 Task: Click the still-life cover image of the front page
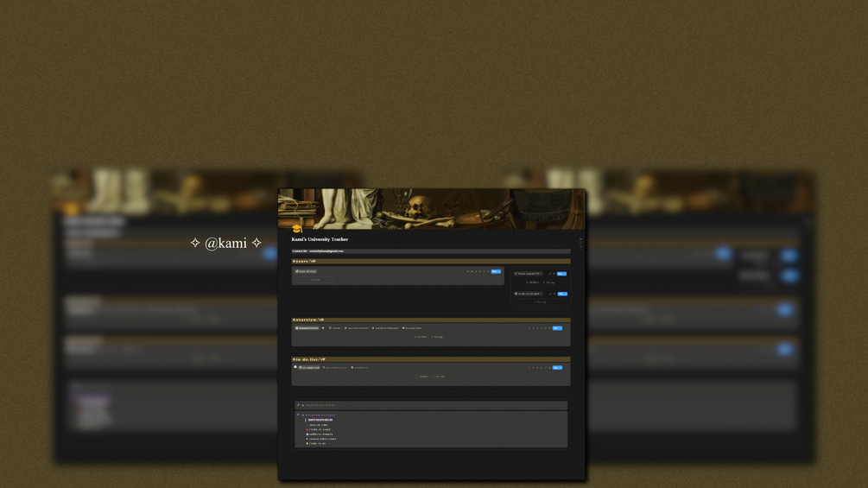[431, 209]
